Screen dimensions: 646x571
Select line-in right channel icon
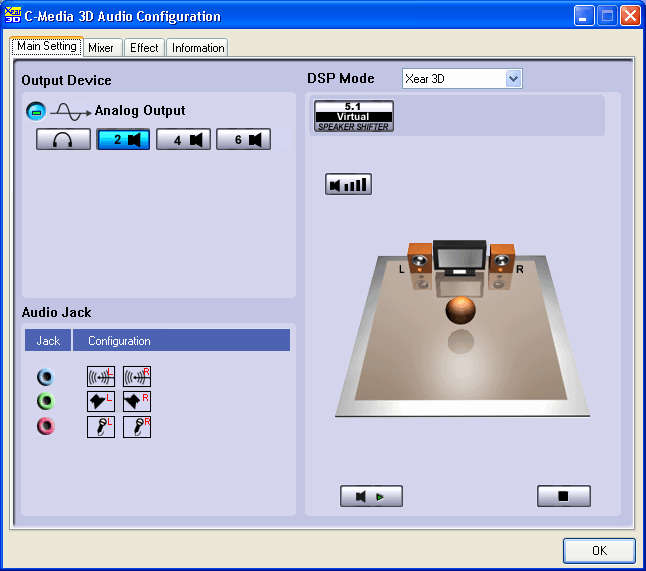tap(137, 376)
